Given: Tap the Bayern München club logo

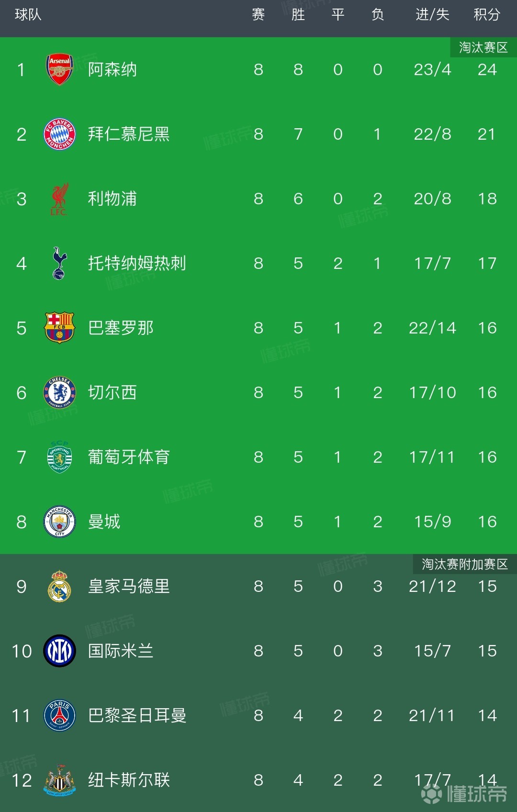Looking at the screenshot, I should point(59,134).
